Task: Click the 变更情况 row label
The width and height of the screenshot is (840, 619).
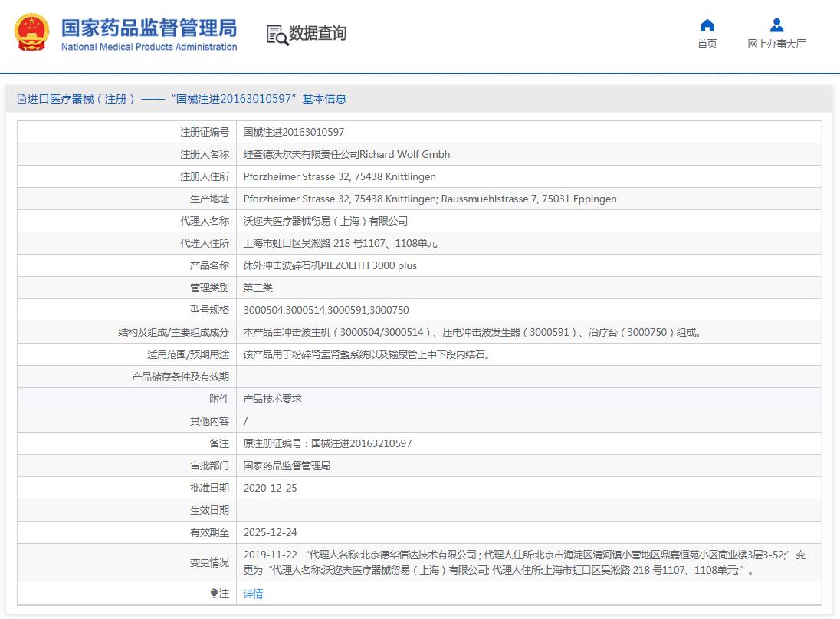Action: 209,562
